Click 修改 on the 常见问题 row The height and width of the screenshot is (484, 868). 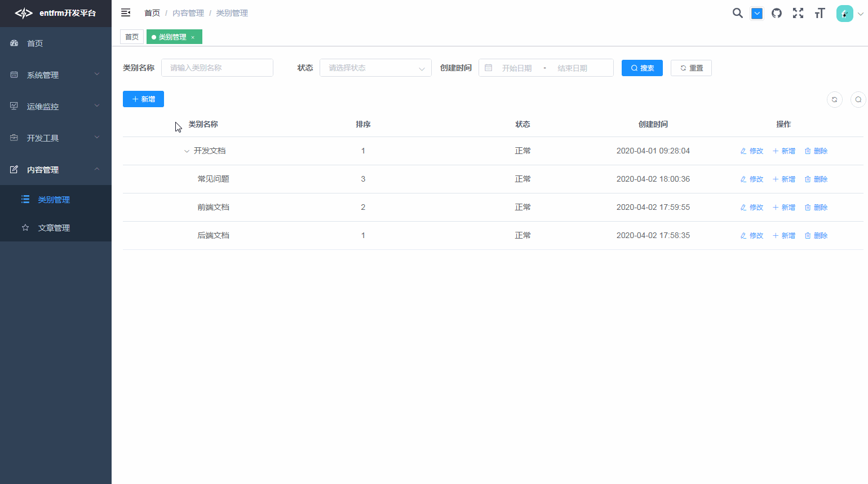click(x=752, y=179)
